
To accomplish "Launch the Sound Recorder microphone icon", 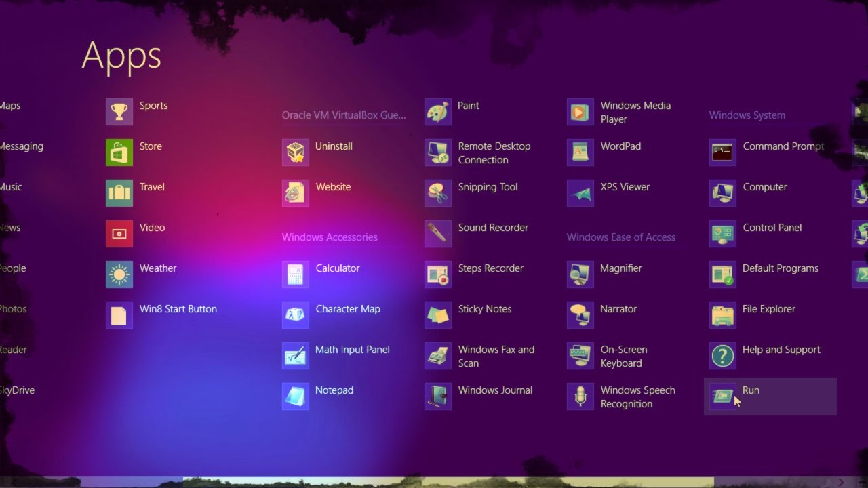I will pyautogui.click(x=438, y=234).
